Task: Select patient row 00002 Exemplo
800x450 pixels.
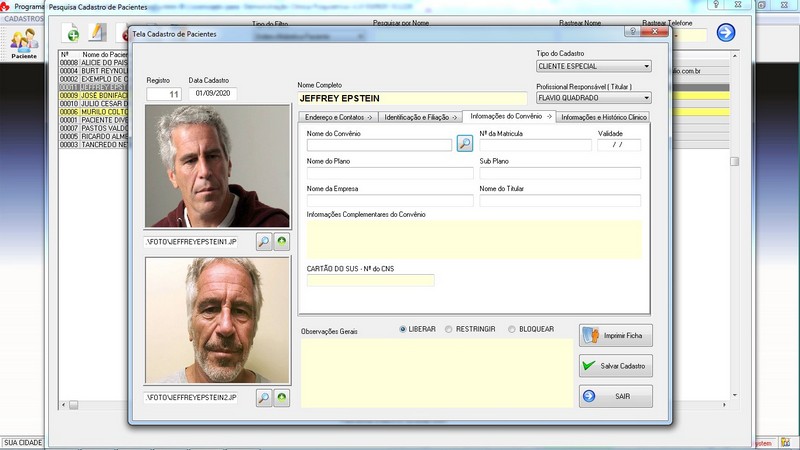Action: (x=93, y=79)
